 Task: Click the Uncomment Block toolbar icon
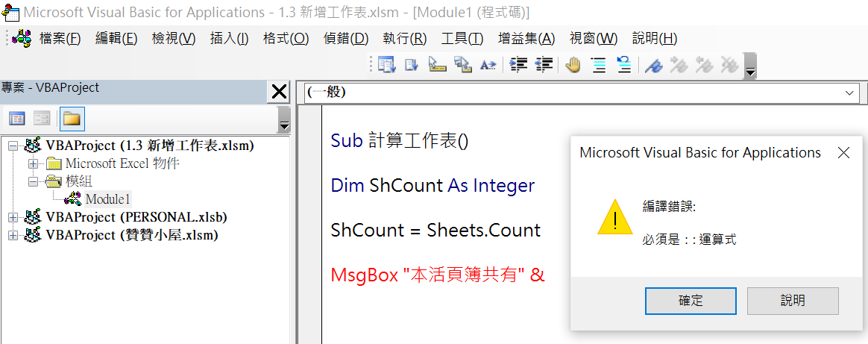coord(624,65)
